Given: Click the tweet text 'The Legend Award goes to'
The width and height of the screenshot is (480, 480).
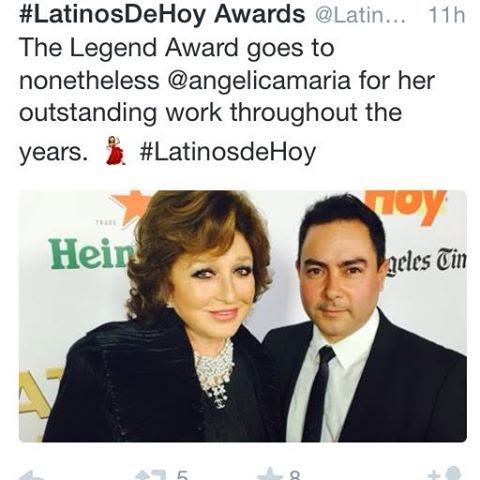Looking at the screenshot, I should (x=177, y=48).
